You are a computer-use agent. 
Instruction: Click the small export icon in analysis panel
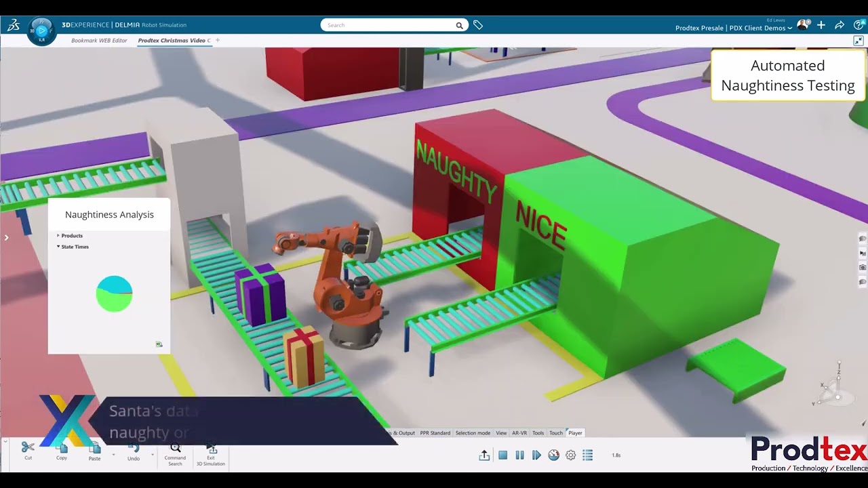tap(159, 344)
